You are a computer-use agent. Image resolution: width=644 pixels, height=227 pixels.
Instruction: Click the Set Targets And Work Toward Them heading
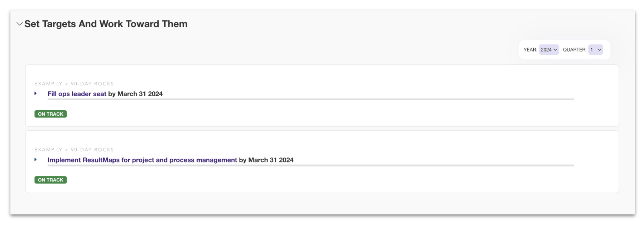point(106,24)
